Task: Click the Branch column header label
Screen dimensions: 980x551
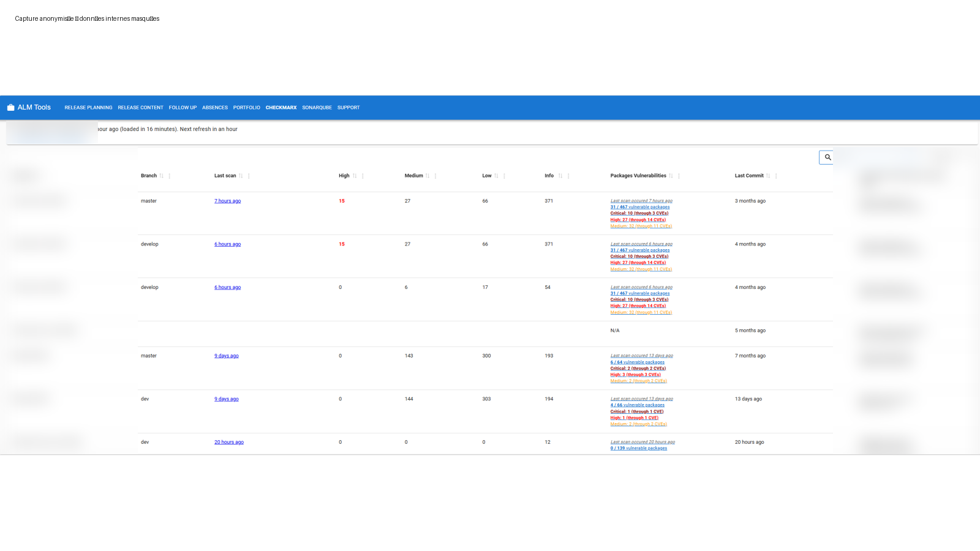Action: (149, 176)
